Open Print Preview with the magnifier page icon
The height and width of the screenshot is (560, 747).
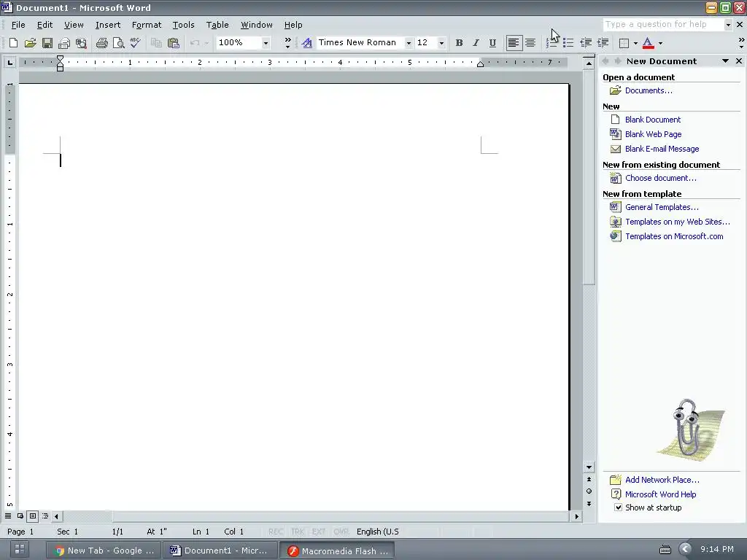coord(119,43)
